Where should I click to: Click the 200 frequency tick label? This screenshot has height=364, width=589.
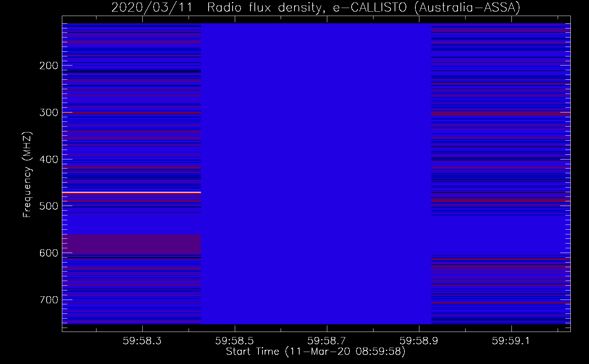click(49, 66)
